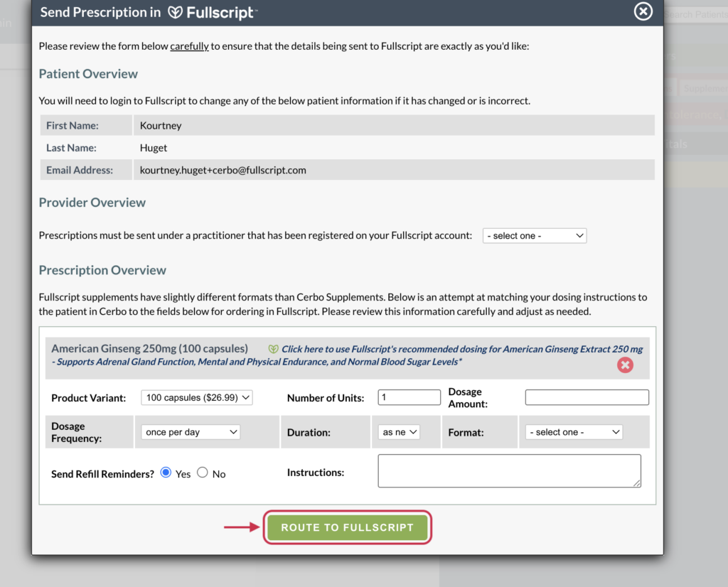Click the green leaf icon beside recommended dosing
This screenshot has height=587, width=728.
[274, 349]
